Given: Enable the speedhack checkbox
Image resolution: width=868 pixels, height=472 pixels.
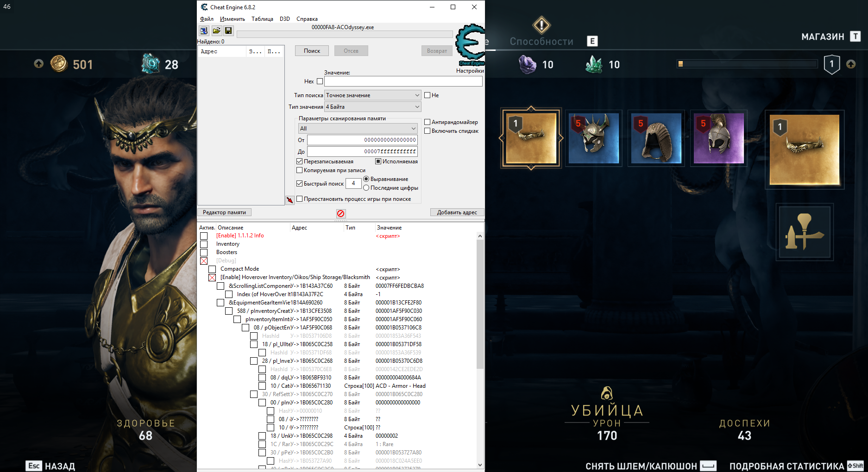Looking at the screenshot, I should tap(428, 131).
